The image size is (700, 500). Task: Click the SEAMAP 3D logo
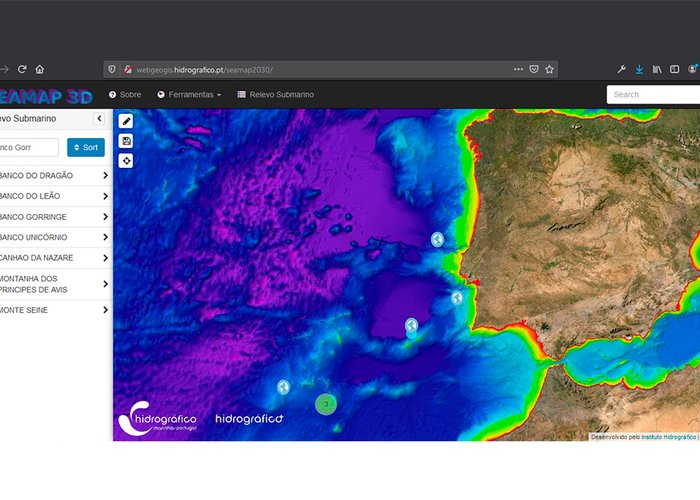click(x=46, y=96)
